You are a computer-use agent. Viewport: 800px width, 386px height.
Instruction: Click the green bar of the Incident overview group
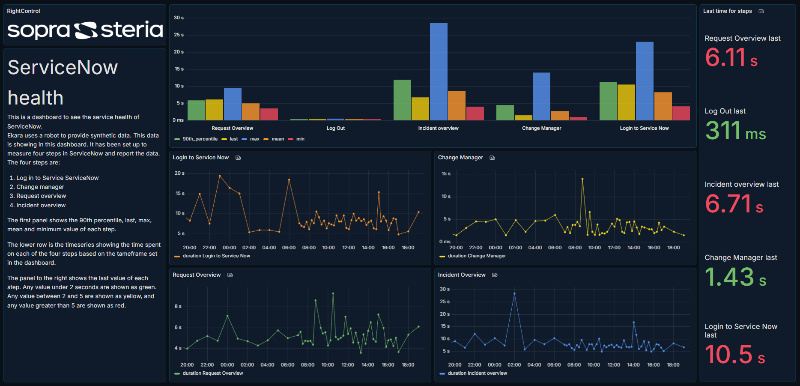403,100
